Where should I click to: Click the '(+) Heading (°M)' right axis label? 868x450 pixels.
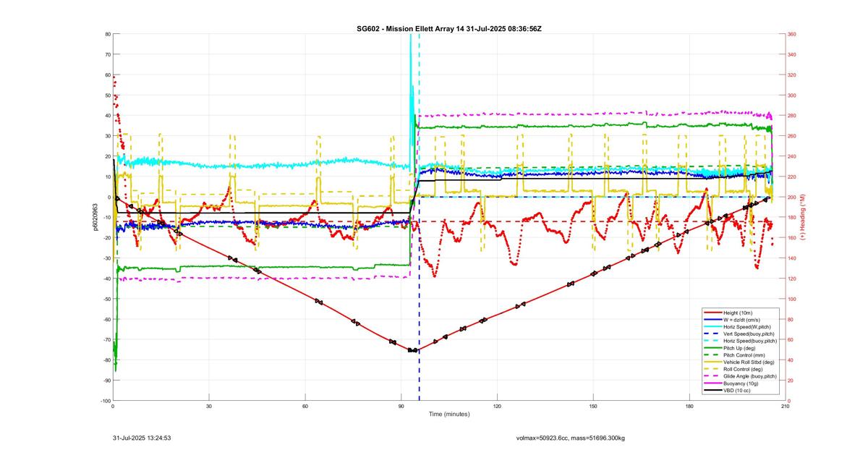[803, 217]
